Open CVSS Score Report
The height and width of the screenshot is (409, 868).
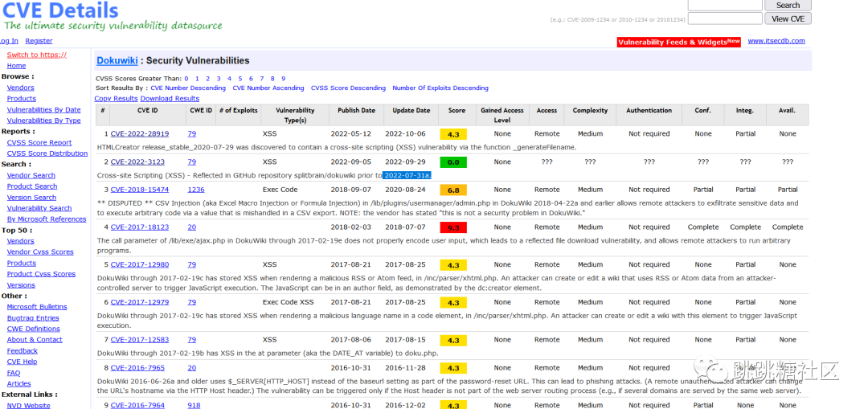[39, 142]
